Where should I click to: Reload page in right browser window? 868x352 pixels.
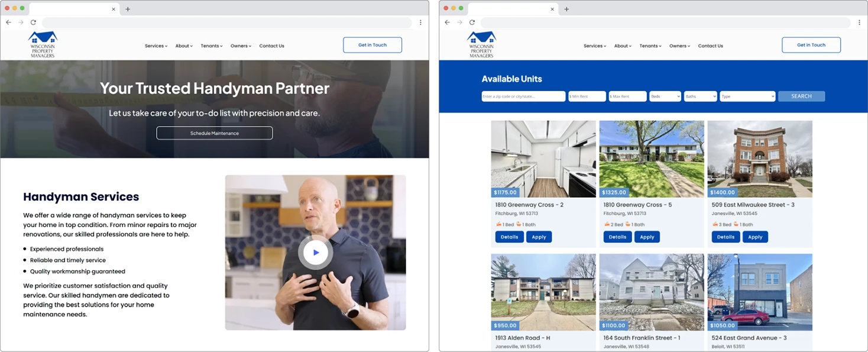(472, 22)
